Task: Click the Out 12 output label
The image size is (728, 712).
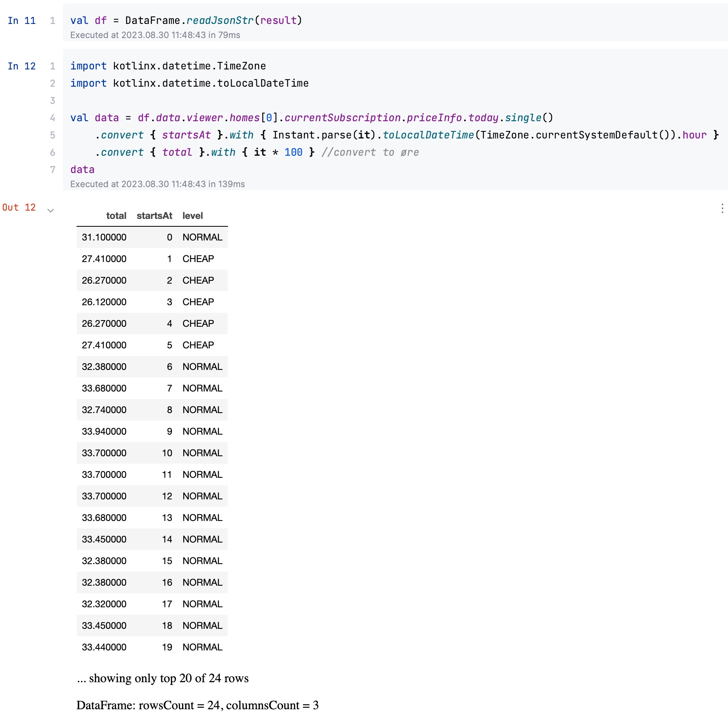Action: click(x=19, y=208)
